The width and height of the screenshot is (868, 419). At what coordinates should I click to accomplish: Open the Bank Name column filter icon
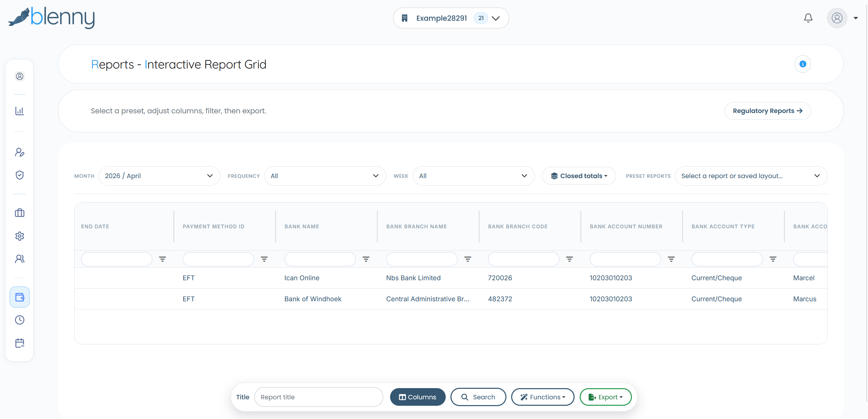coord(366,259)
